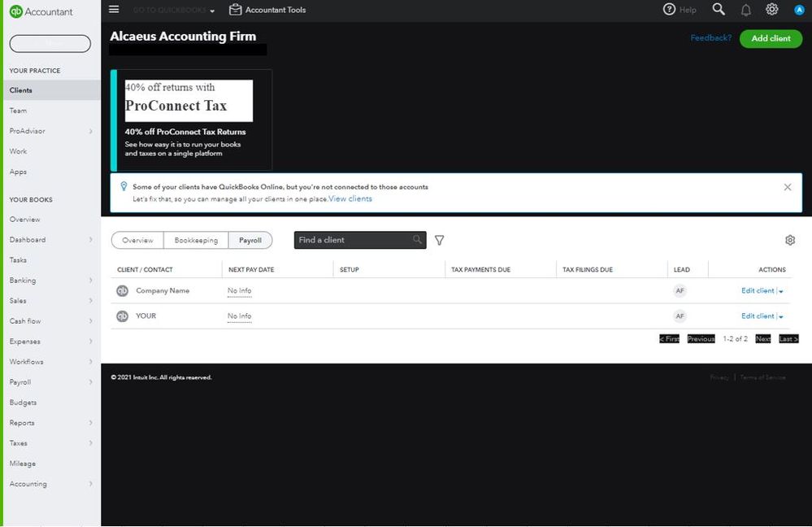The height and width of the screenshot is (527, 812).
Task: Select Clients in the sidebar
Action: 52,90
